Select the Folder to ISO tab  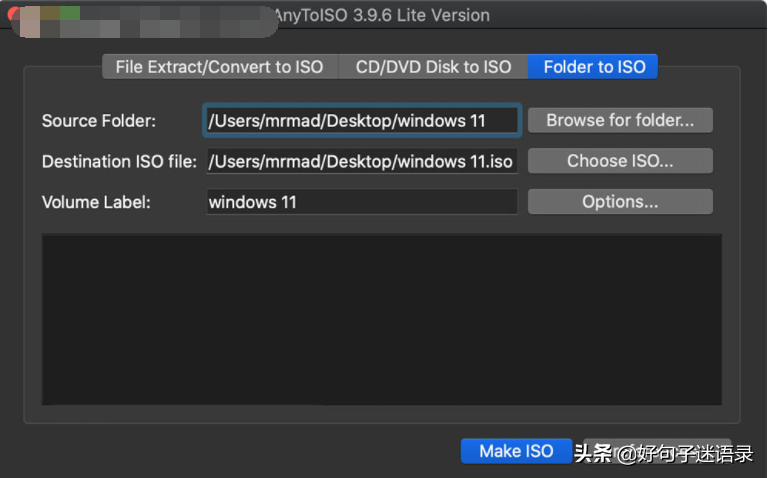[x=593, y=67]
